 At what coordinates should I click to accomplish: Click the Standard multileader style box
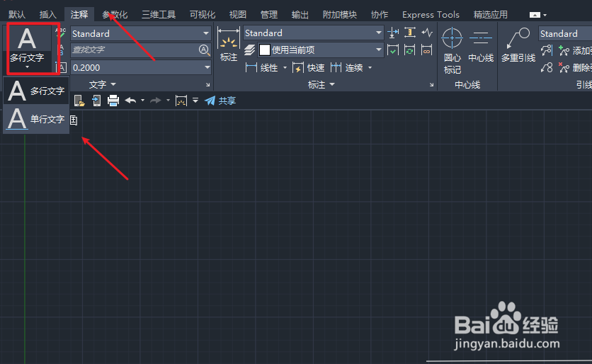click(565, 33)
